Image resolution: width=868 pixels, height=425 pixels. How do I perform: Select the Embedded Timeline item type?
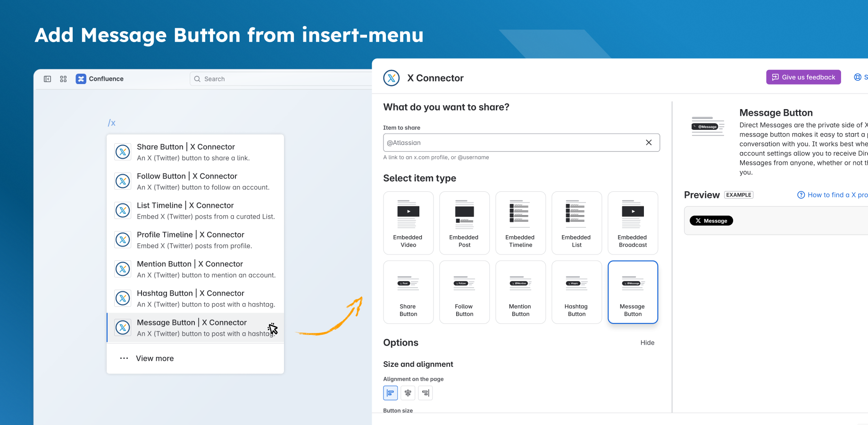(521, 223)
